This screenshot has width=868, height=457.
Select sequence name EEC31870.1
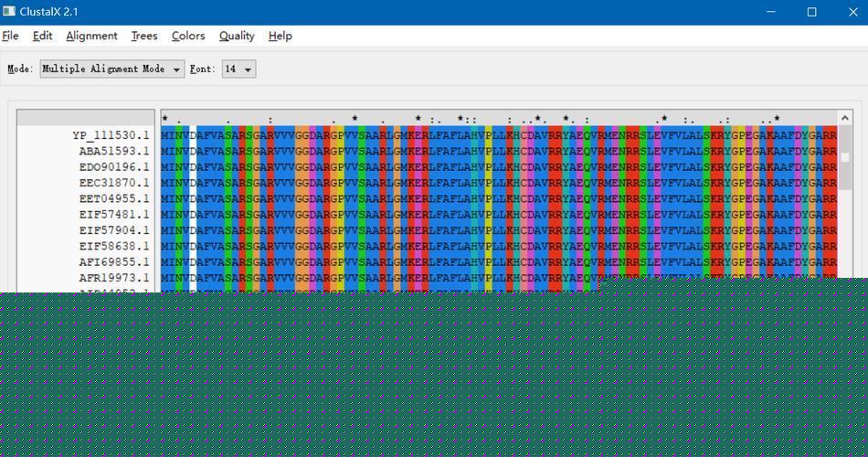click(114, 183)
